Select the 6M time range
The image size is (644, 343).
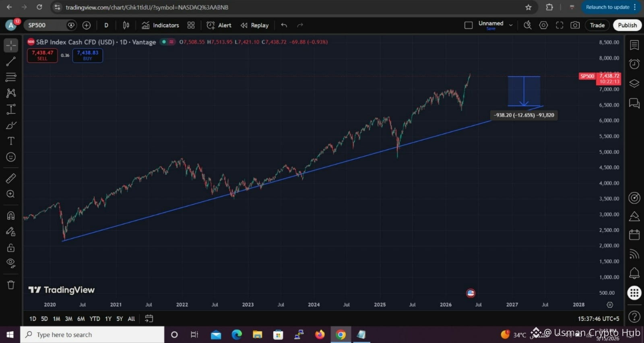pyautogui.click(x=81, y=318)
